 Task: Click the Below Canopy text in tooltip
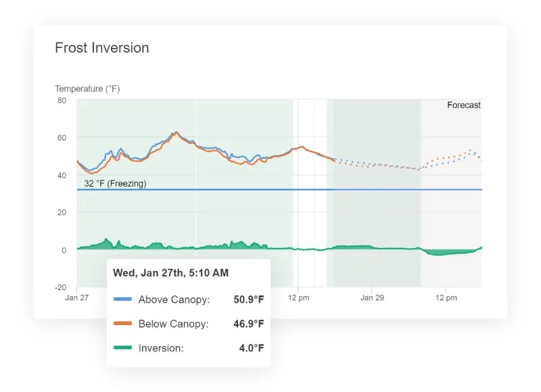173,324
